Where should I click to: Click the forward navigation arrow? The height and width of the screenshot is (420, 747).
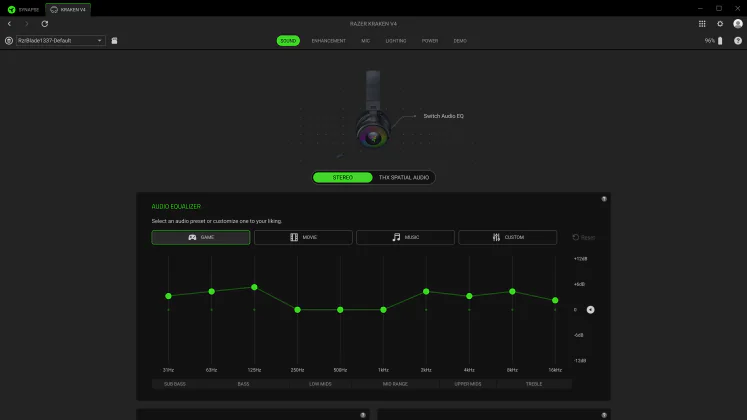coord(27,23)
